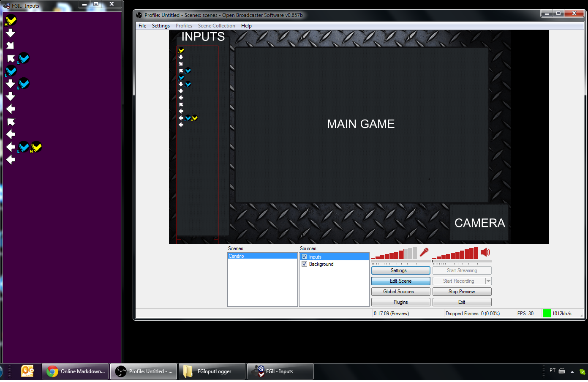588x382 pixels.
Task: Click Stop Preview button
Action: tap(462, 292)
